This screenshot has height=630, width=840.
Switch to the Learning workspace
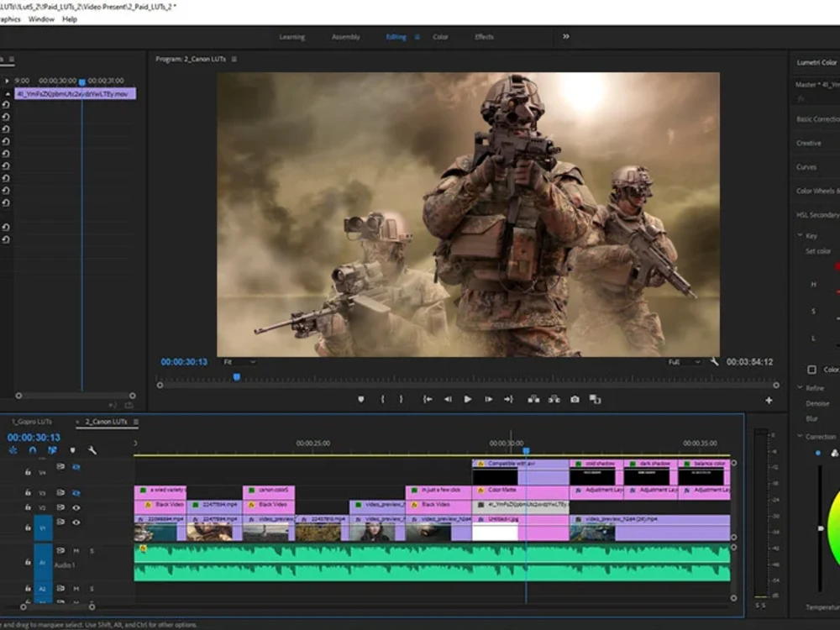(292, 37)
